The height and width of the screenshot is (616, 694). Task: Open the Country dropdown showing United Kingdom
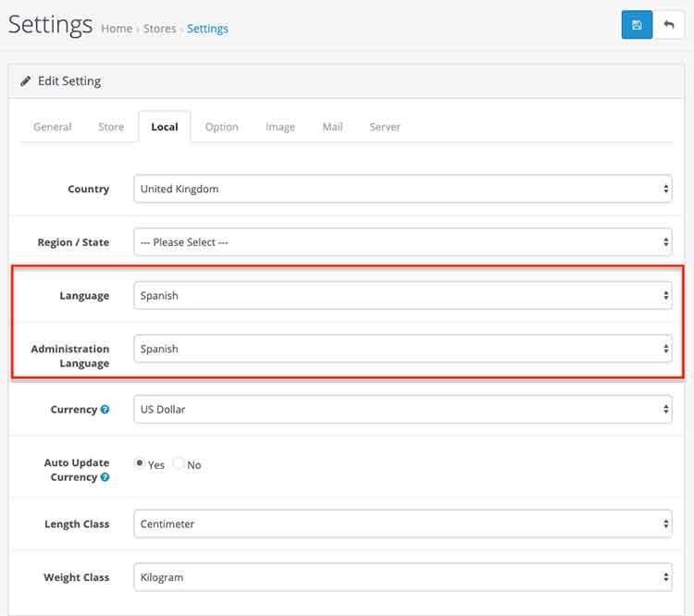pos(403,189)
